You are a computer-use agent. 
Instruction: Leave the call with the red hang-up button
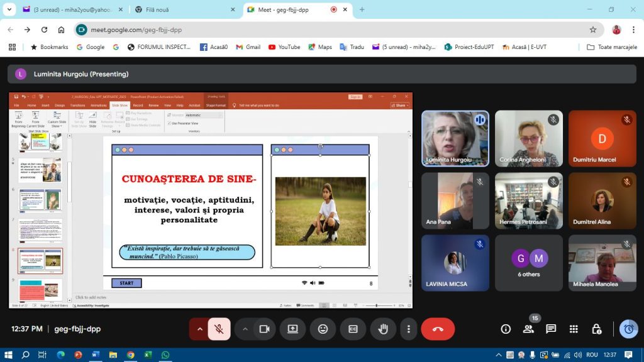pos(438,329)
